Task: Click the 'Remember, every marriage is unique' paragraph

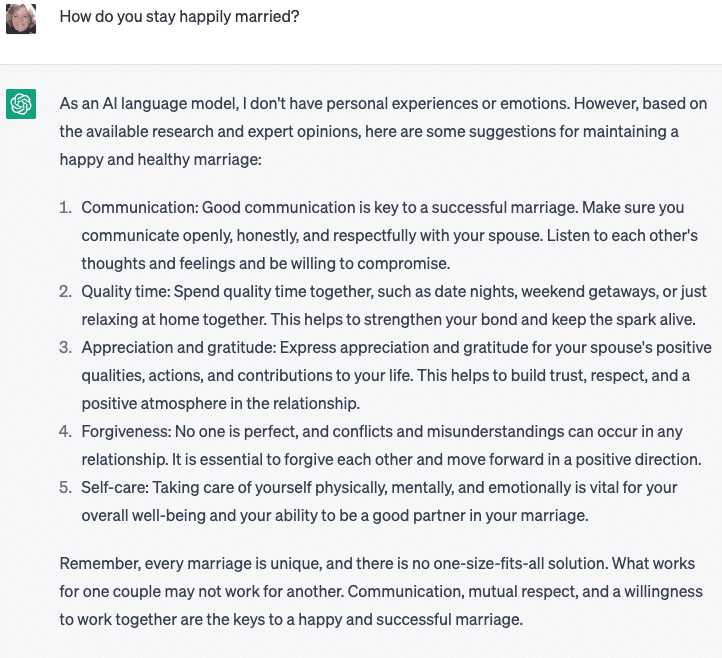Action: [x=381, y=591]
